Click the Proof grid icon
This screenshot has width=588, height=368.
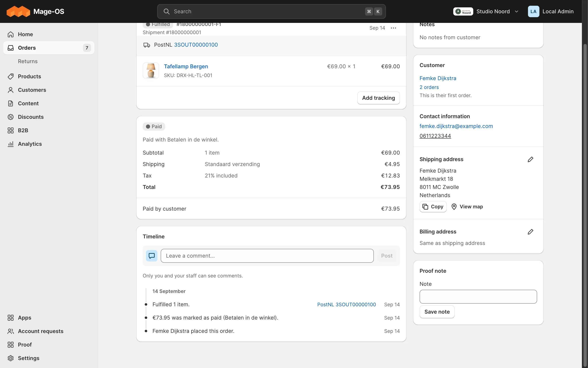(10, 345)
